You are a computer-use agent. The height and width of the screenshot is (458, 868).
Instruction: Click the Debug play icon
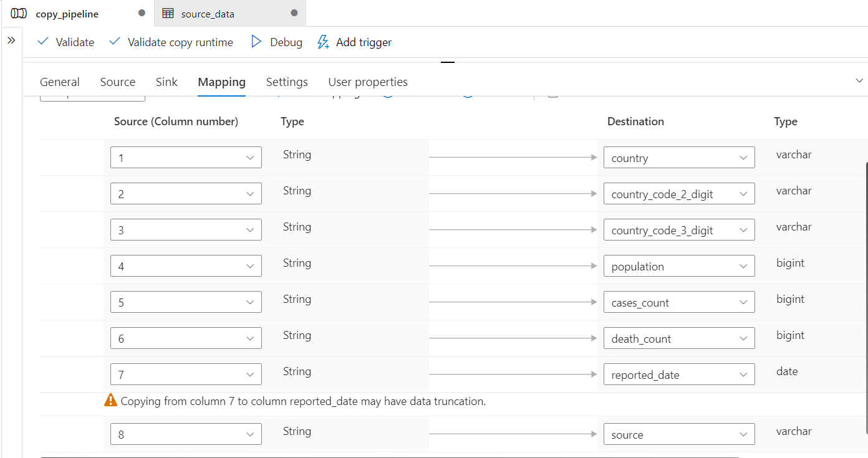(x=256, y=42)
